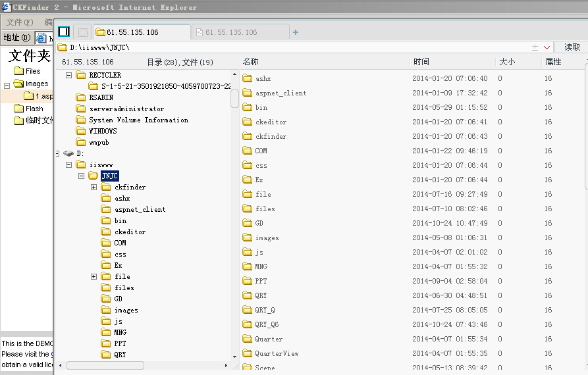Click aspnet_client folder icon in tree
The image size is (588, 375).
(106, 209)
